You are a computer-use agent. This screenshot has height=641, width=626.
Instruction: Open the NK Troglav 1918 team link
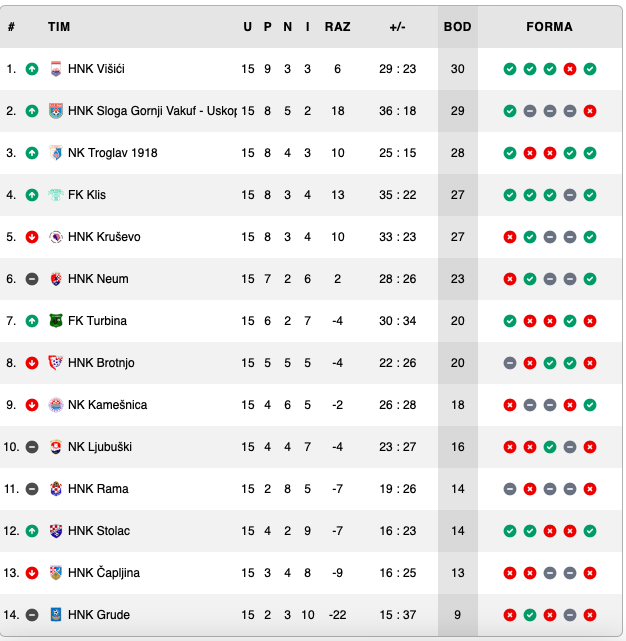[x=112, y=153]
